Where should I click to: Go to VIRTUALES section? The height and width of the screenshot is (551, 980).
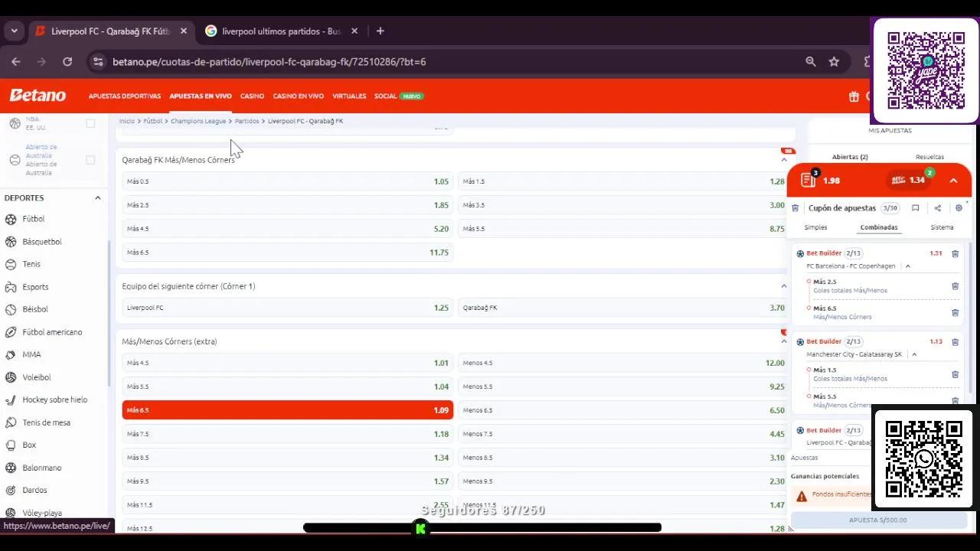pos(349,96)
